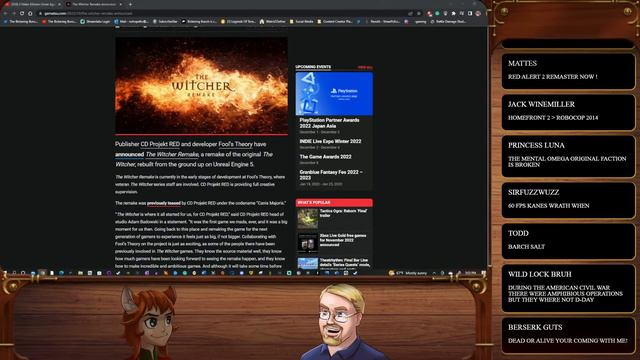
Task: Open Granblue Fantasy Fes 2022 – 2023 event
Action: pyautogui.click(x=331, y=175)
